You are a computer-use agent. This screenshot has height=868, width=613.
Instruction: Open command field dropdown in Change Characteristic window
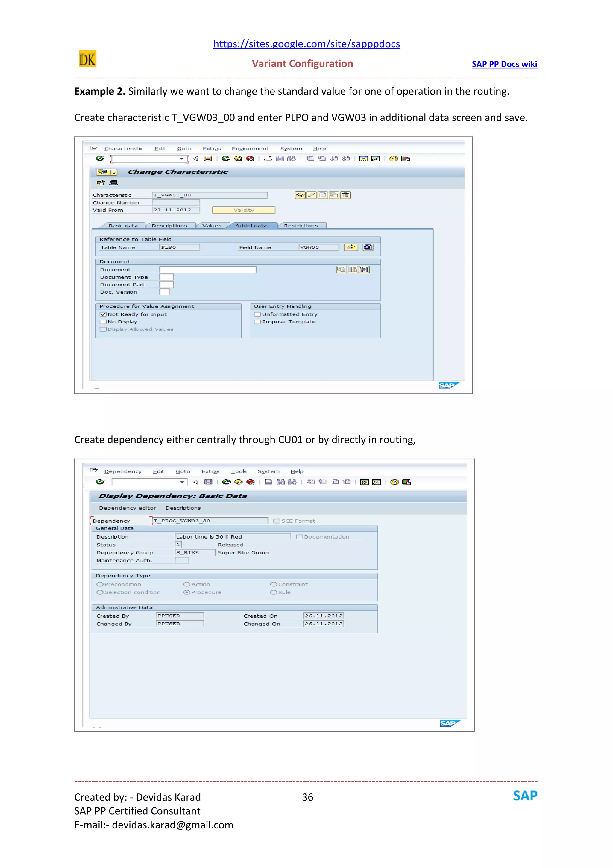click(181, 158)
